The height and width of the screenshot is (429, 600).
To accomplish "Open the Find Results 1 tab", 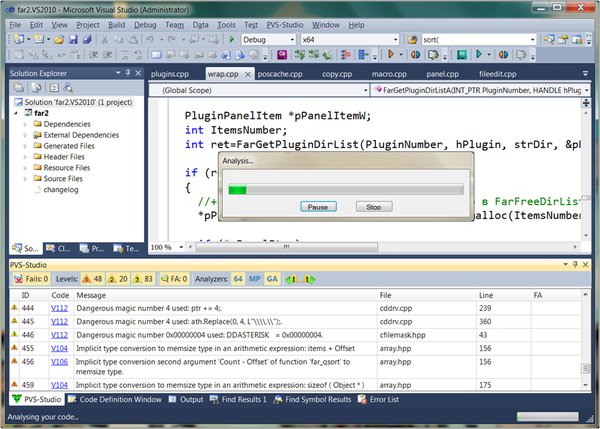I will (x=238, y=400).
